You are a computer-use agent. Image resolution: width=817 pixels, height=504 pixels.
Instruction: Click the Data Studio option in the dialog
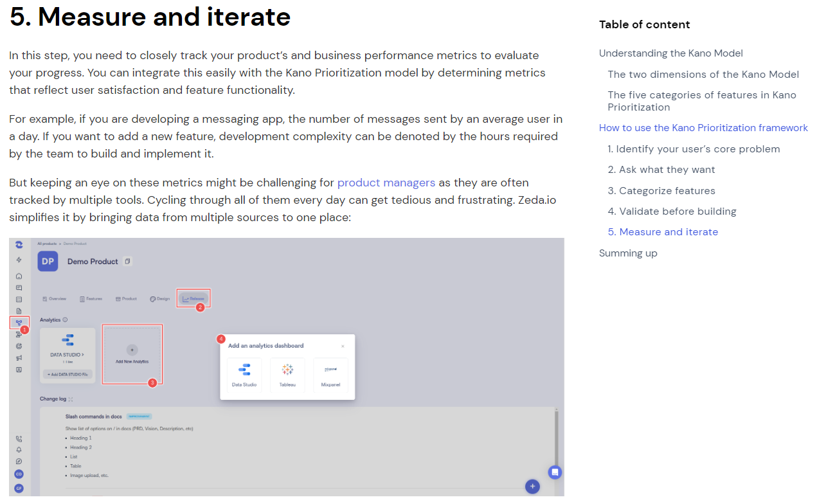click(244, 375)
